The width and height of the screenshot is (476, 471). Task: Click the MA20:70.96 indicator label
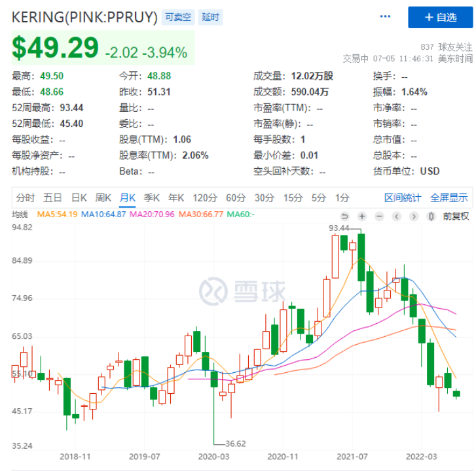point(152,215)
